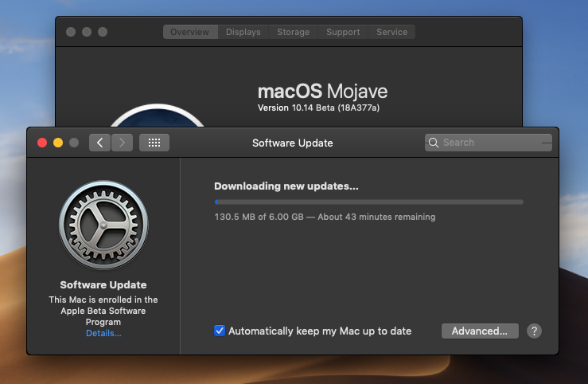This screenshot has height=384, width=588.
Task: Uncheck Automatically keep my Mac up to date
Action: 220,331
